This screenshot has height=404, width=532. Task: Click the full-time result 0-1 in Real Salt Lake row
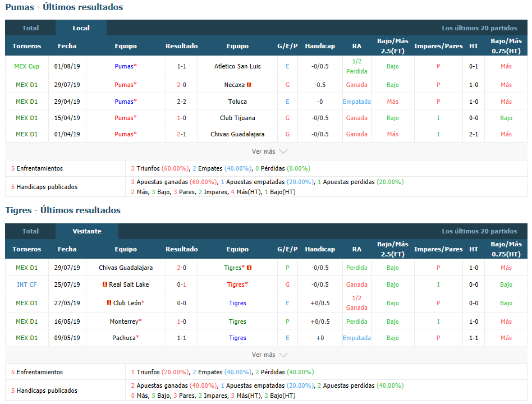tap(181, 284)
